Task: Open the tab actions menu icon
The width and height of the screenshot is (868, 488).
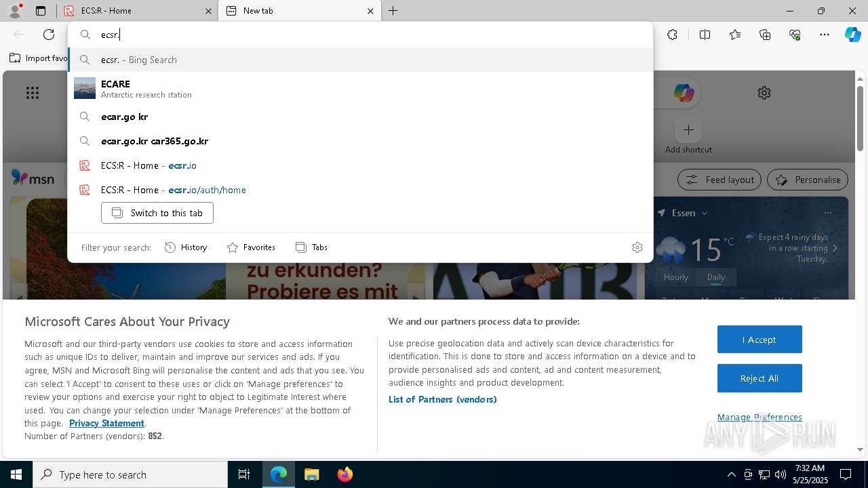Action: 41,11
